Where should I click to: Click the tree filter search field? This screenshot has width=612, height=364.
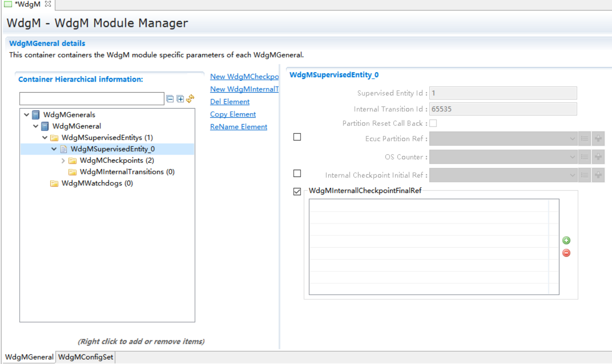tap(91, 99)
